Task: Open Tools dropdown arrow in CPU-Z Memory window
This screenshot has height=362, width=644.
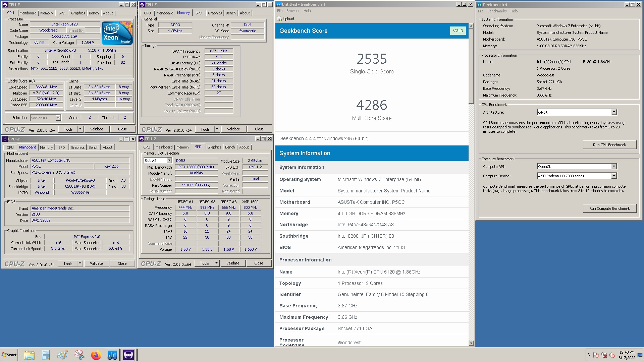Action: (217, 129)
